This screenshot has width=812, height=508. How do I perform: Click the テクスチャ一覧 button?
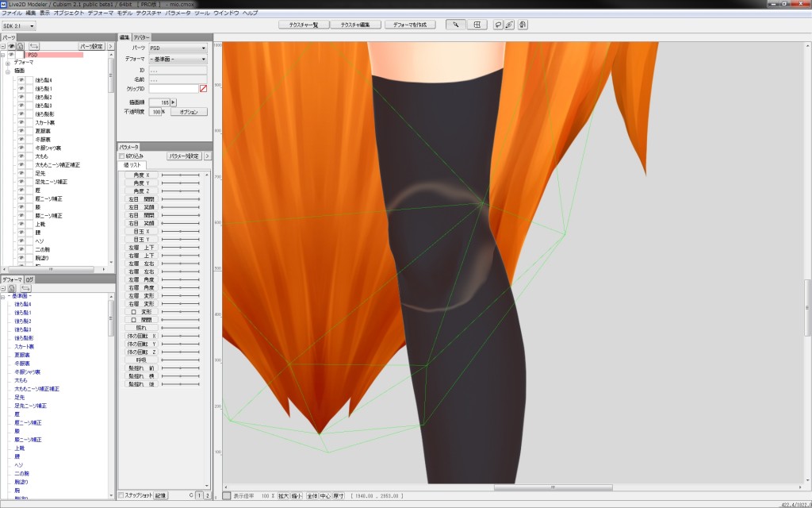click(304, 25)
